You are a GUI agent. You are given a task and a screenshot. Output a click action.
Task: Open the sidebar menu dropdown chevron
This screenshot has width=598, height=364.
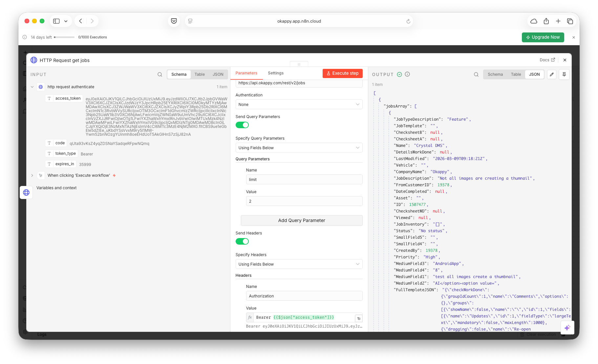pos(66,21)
